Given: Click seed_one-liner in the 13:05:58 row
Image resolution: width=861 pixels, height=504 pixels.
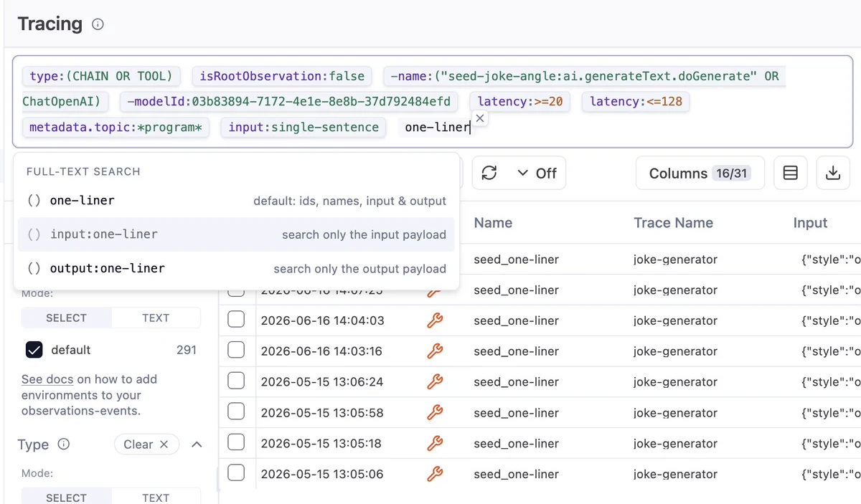Looking at the screenshot, I should 516,413.
